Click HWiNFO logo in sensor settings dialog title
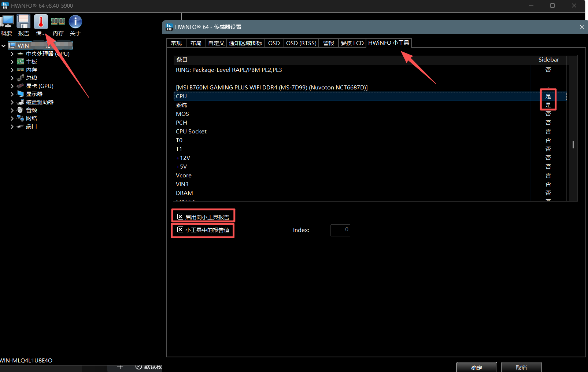The height and width of the screenshot is (372, 588). [169, 27]
